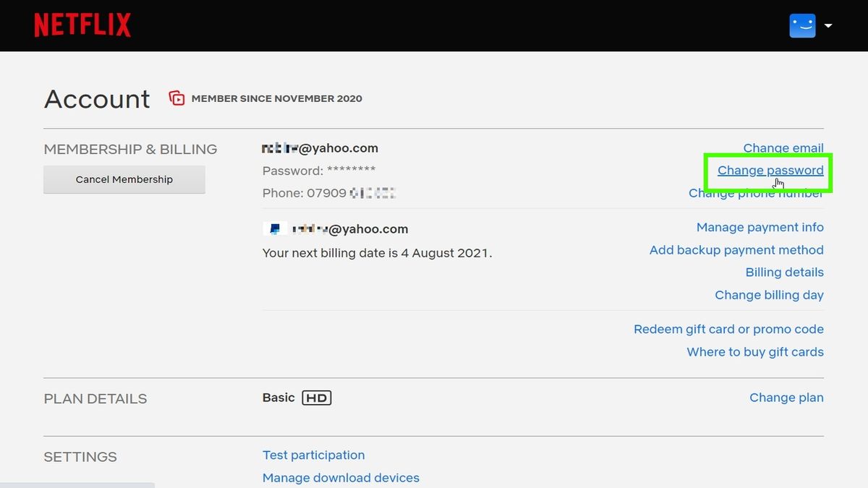This screenshot has height=488, width=868.
Task: Click the Netflix logo
Action: coord(82,25)
